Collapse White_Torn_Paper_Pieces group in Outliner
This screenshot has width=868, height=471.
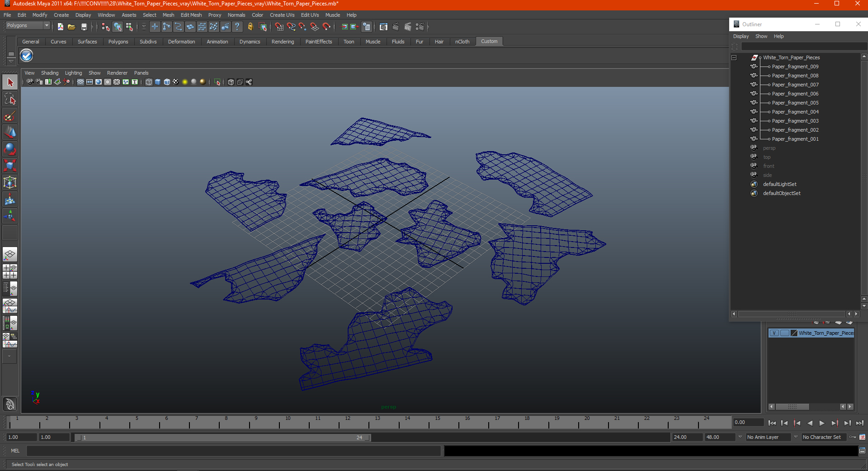click(x=734, y=57)
